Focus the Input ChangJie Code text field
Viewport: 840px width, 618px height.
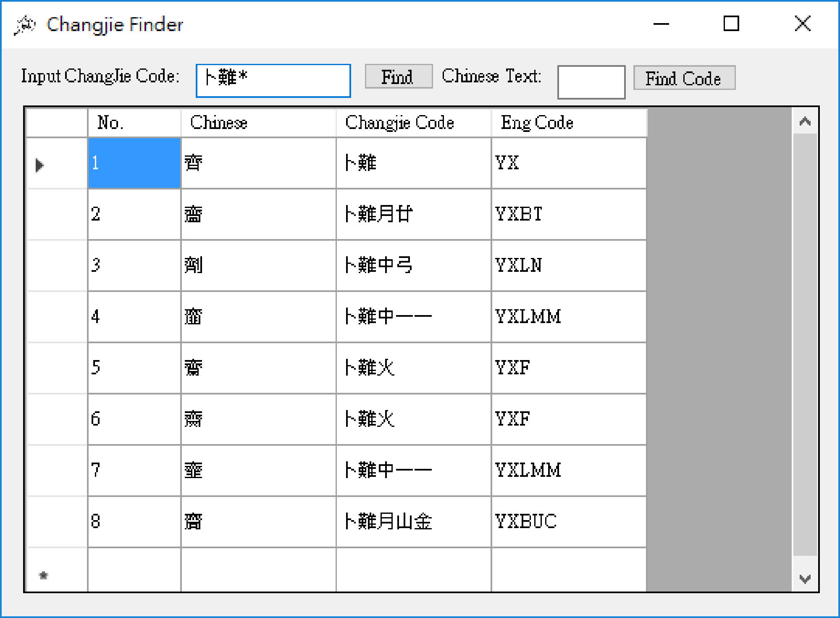point(273,81)
